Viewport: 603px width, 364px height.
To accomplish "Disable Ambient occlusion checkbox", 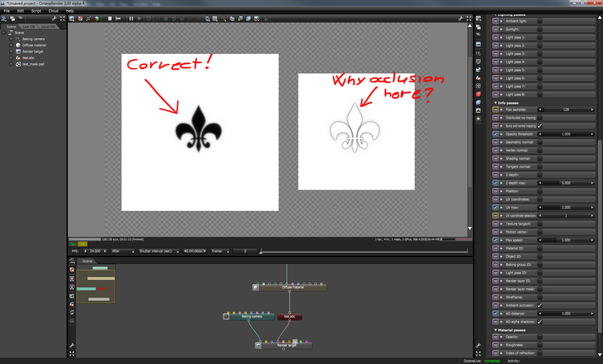I will point(540,305).
